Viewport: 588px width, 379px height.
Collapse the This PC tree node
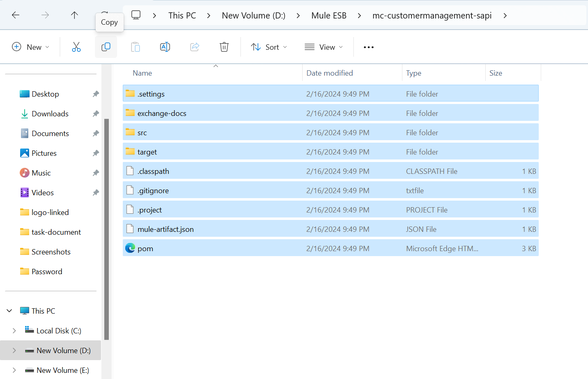tap(9, 311)
